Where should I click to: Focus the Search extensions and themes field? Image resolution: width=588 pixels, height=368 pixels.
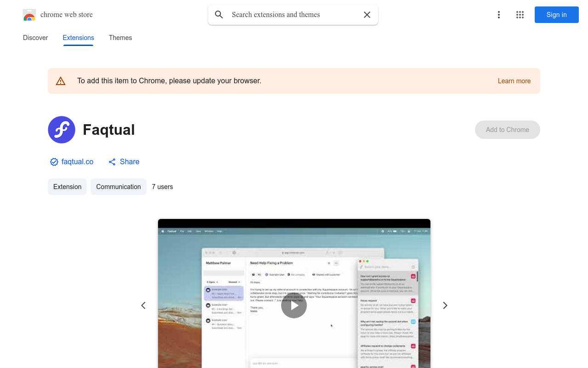pyautogui.click(x=293, y=15)
